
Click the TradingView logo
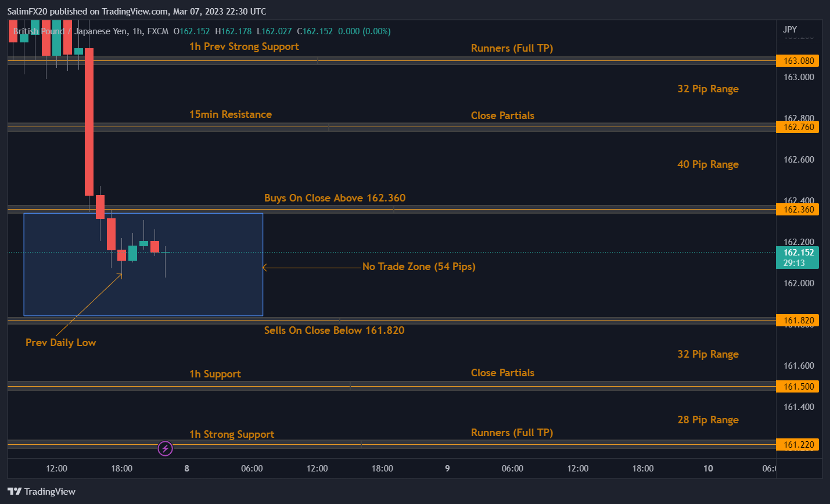pyautogui.click(x=42, y=491)
